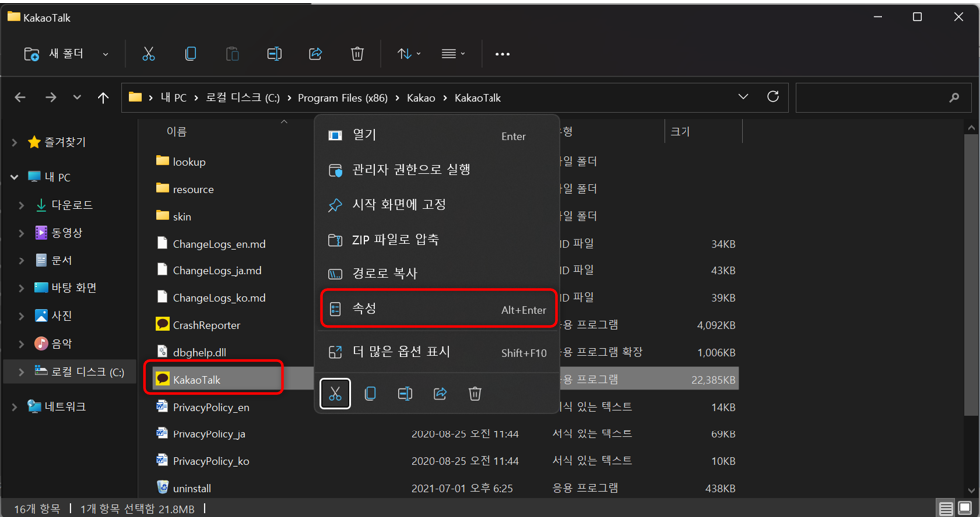980x517 pixels.
Task: Select 동영상 in the navigation pane
Action: 67,233
